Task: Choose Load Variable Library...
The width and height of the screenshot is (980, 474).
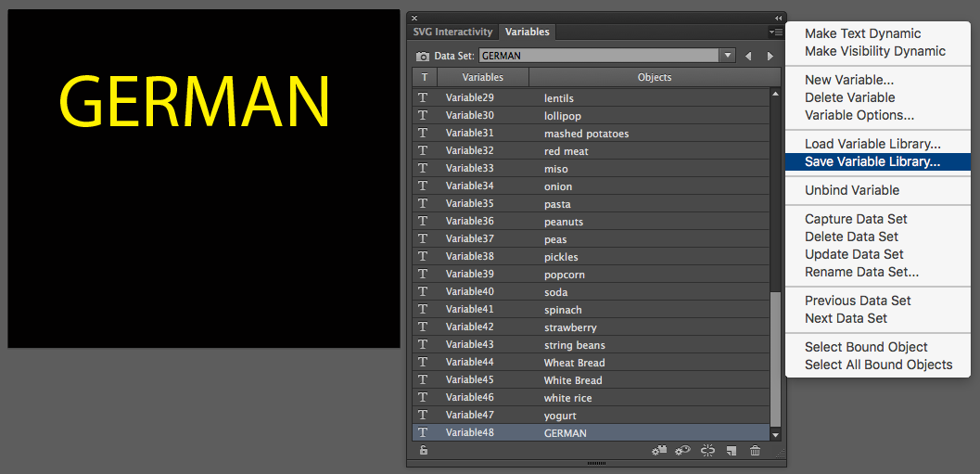Action: pyautogui.click(x=872, y=145)
